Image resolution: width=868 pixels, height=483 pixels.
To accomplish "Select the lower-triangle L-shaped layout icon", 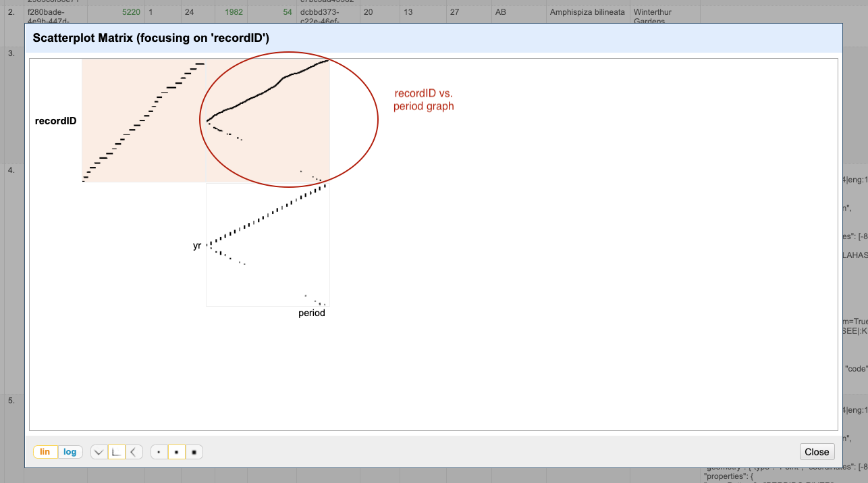I will (115, 451).
